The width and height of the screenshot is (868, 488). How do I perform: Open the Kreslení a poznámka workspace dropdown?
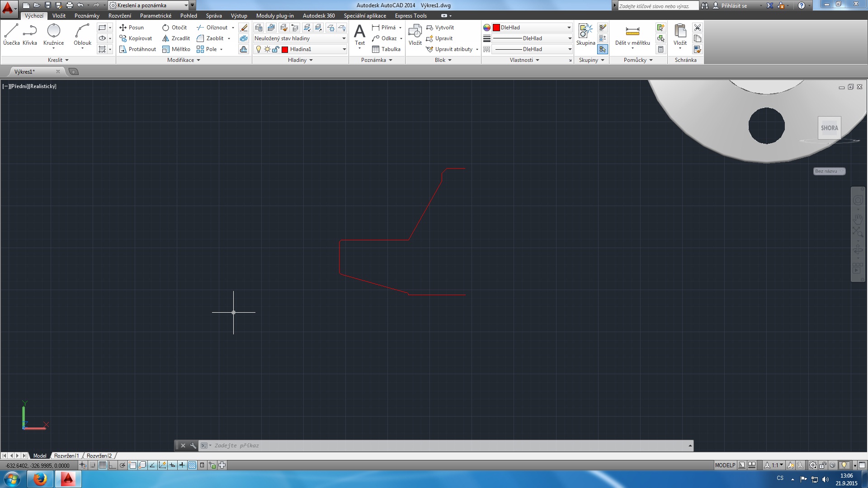(x=186, y=5)
